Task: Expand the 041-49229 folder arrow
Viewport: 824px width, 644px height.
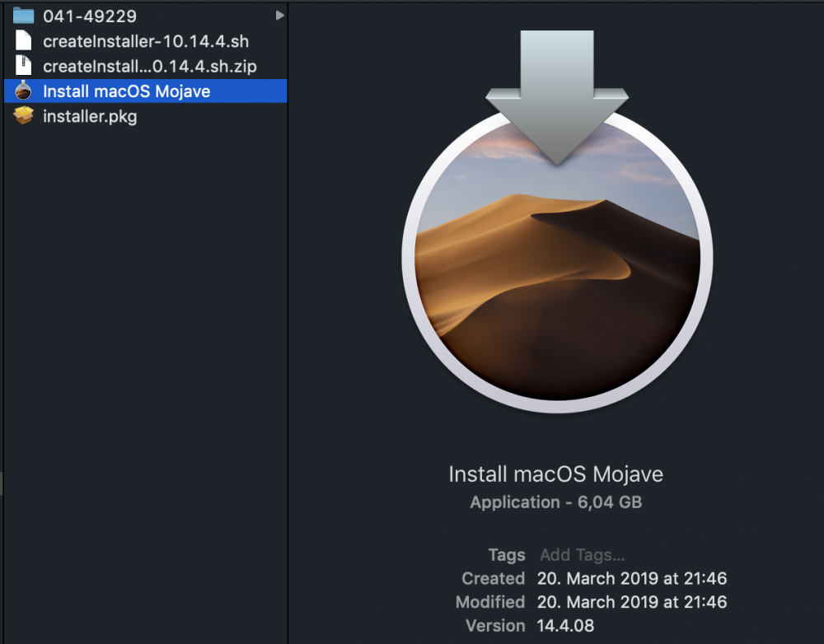Action: click(x=279, y=16)
